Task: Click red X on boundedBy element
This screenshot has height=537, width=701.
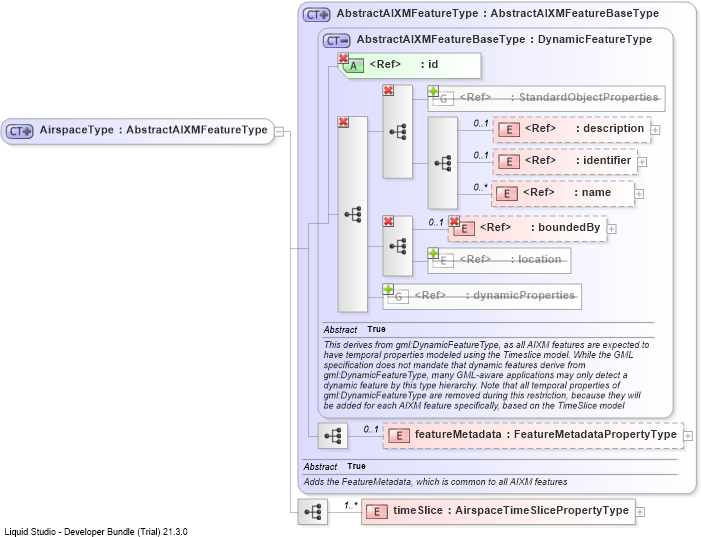Action: click(x=454, y=221)
